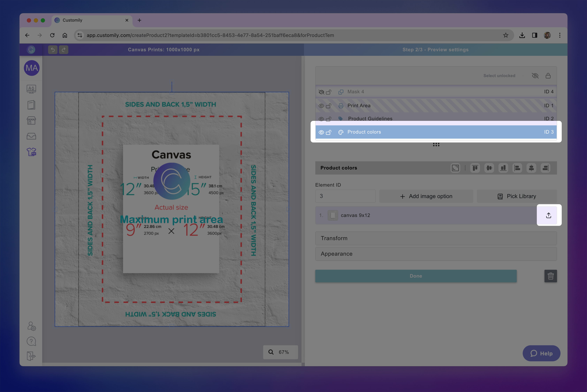Expand the Transform section
Viewport: 587px width, 392px height.
click(x=436, y=238)
